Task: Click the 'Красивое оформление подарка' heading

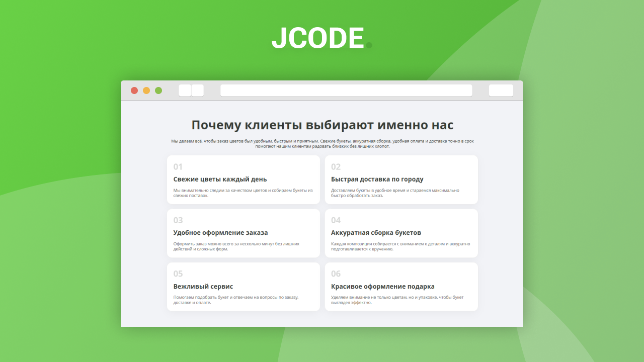Action: (x=383, y=286)
